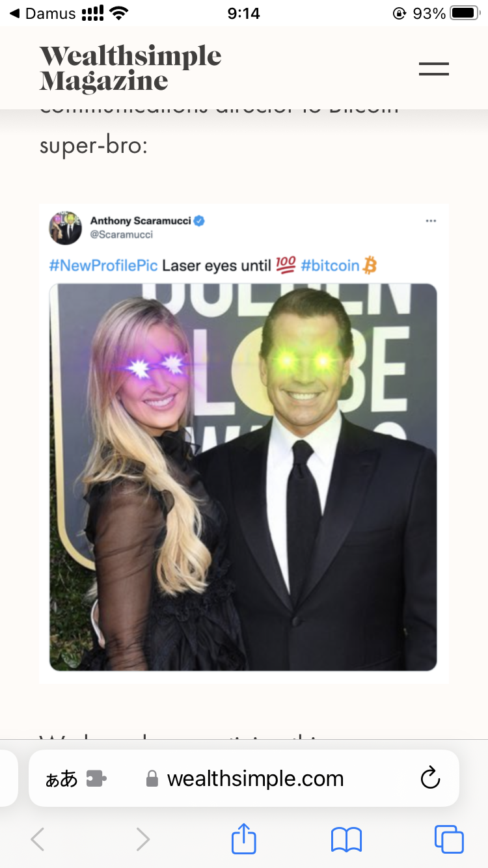Screen dimensions: 488x868
Task: Open the Safari share sheet icon
Action: (x=244, y=838)
